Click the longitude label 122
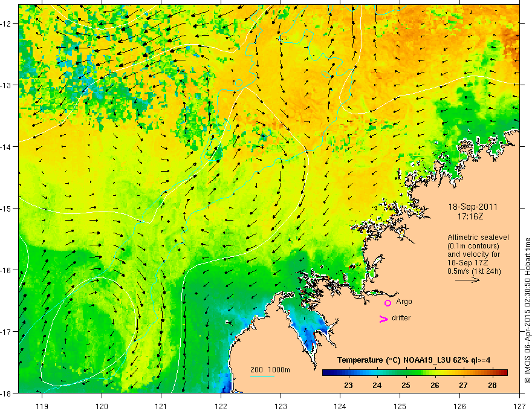 pos(221,406)
